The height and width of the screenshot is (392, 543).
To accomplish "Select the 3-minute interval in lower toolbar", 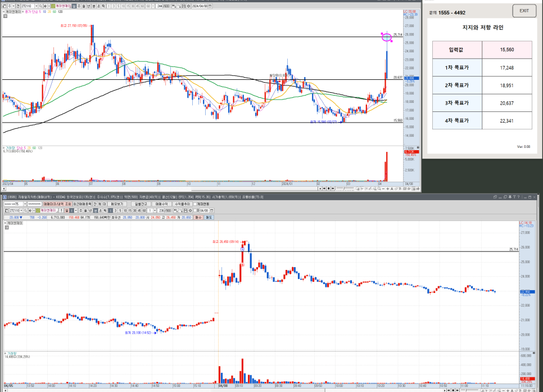I will (x=115, y=211).
